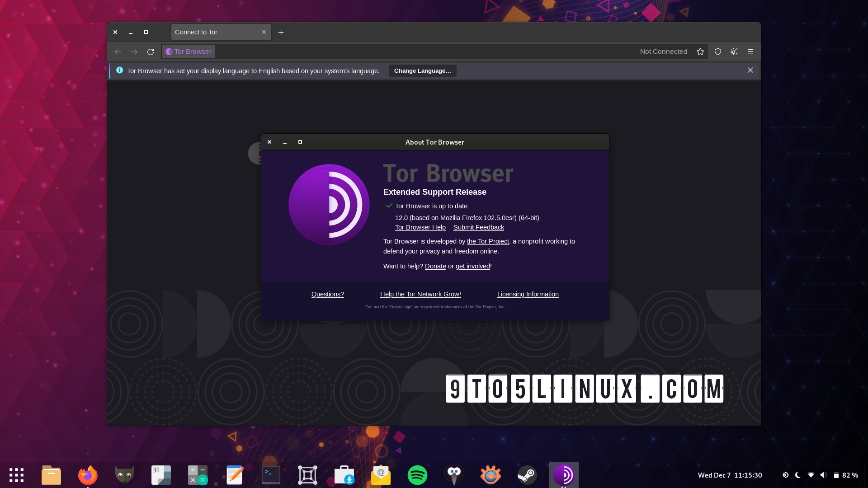Open Steam from the taskbar

click(x=527, y=475)
